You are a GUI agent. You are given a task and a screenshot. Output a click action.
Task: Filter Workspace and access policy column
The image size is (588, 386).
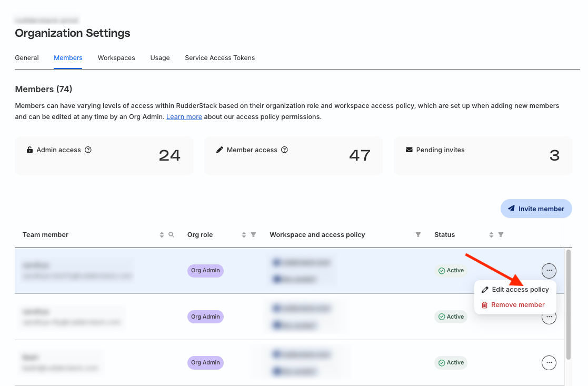click(418, 234)
